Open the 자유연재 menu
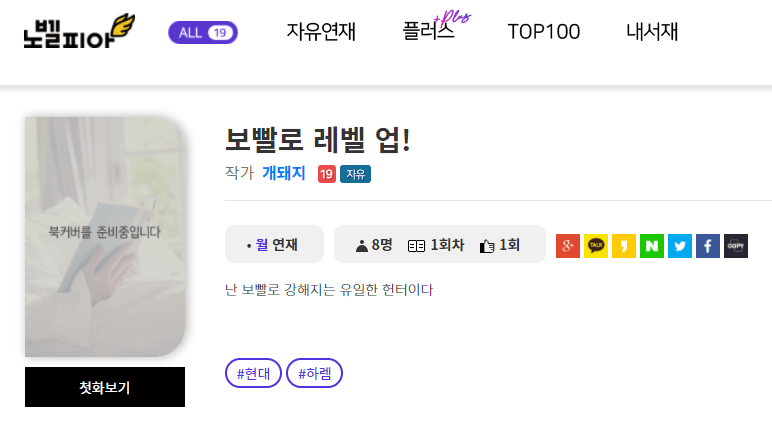The image size is (772, 422). point(321,32)
